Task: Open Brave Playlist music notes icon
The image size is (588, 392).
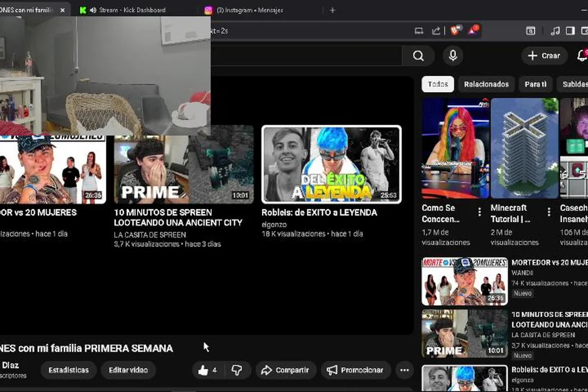Action: (x=555, y=30)
